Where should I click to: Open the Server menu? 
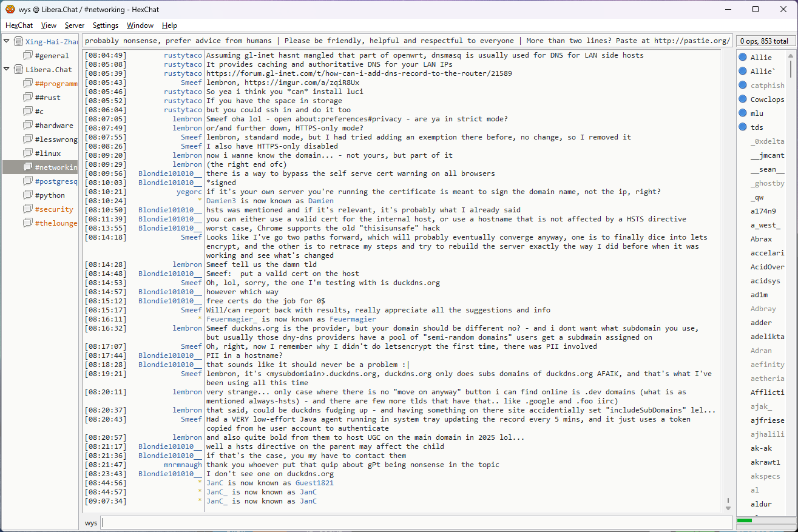(75, 25)
